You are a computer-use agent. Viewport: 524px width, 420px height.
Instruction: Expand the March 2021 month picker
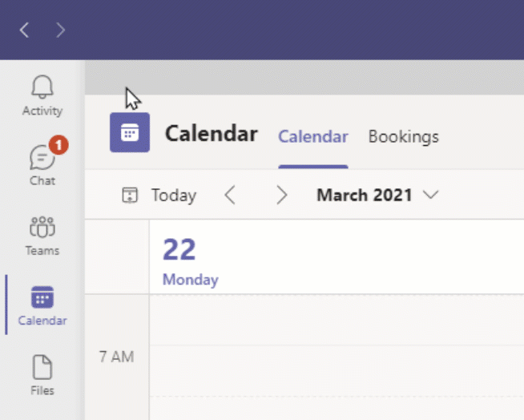coord(377,195)
